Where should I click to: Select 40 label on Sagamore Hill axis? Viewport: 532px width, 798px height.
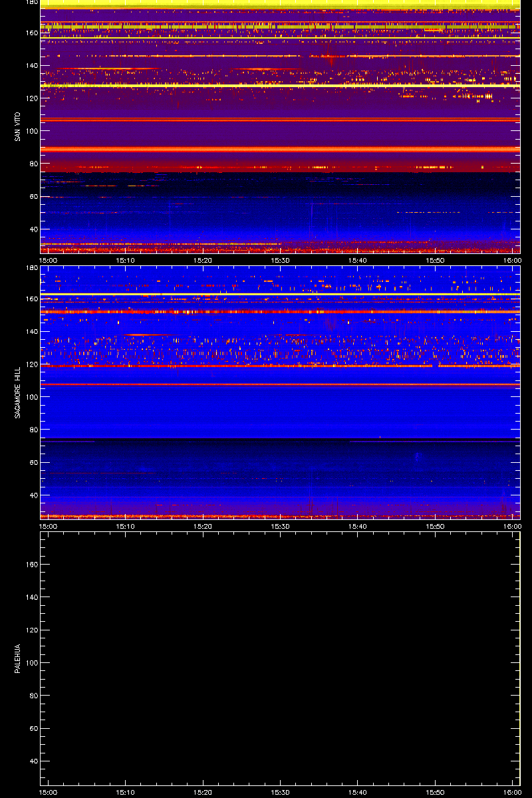click(33, 495)
